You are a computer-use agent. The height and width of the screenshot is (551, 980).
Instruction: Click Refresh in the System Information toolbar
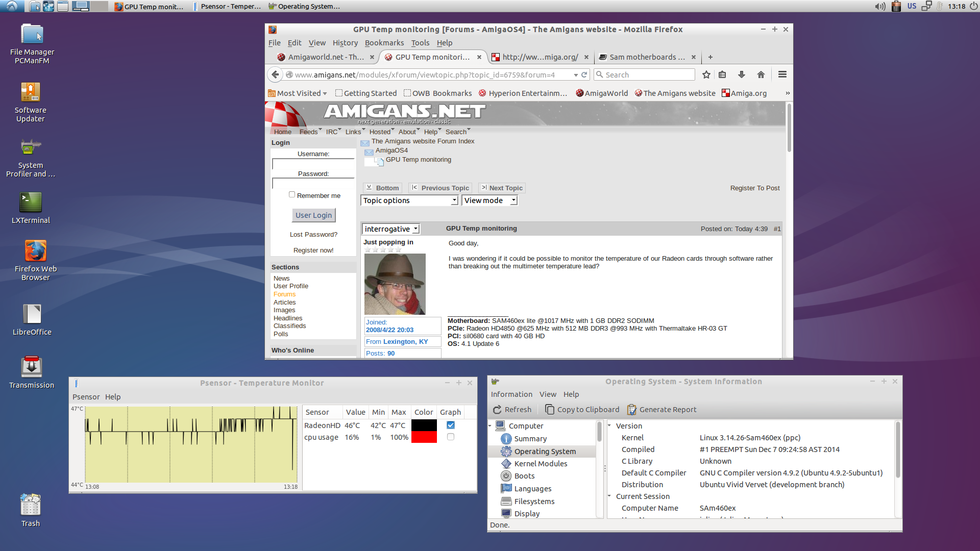(512, 410)
